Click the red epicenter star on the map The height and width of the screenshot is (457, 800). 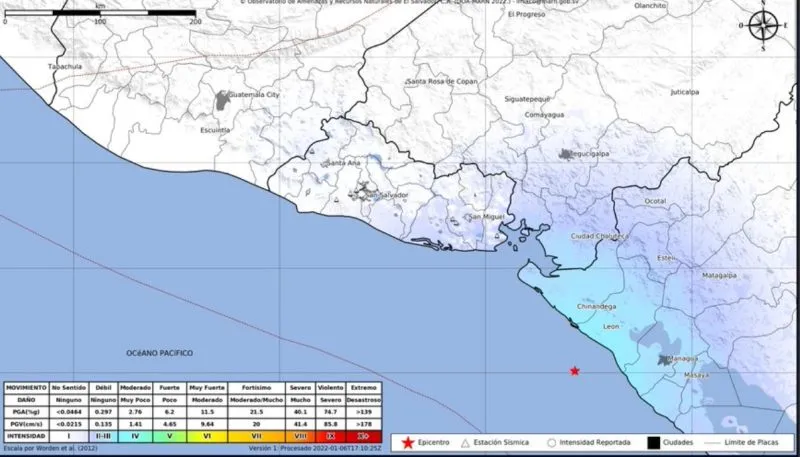tap(575, 371)
